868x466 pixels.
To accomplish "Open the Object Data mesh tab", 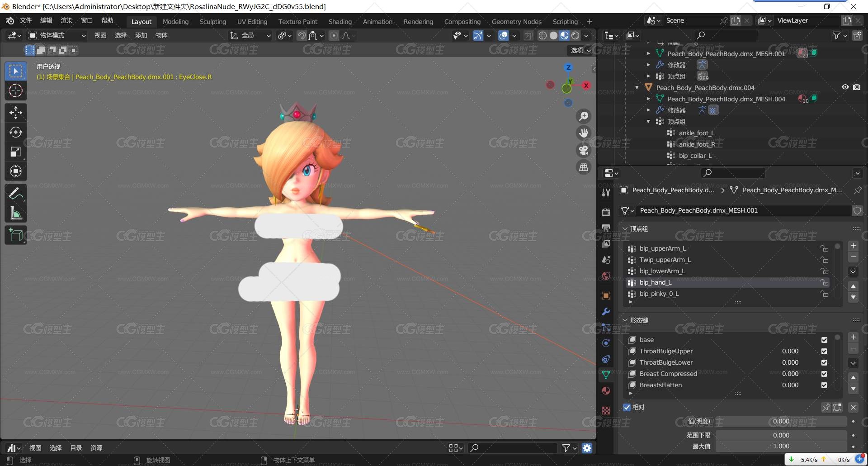I will pyautogui.click(x=606, y=375).
